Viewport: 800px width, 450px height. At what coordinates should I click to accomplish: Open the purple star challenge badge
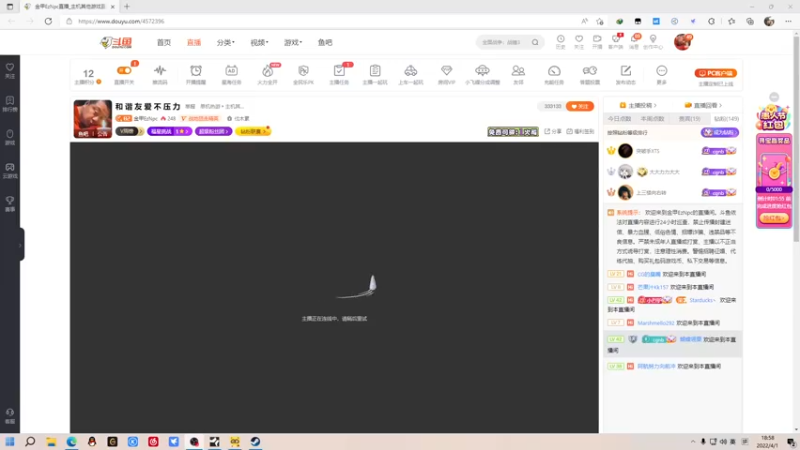click(169, 131)
